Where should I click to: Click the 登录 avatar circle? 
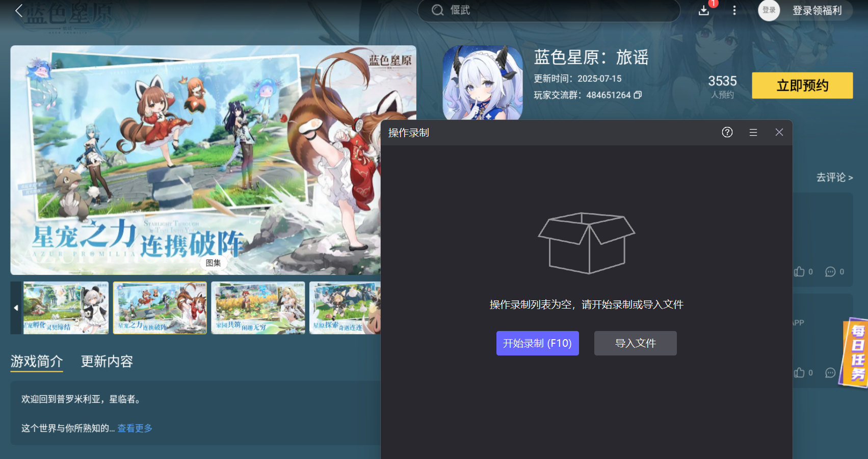coord(769,10)
